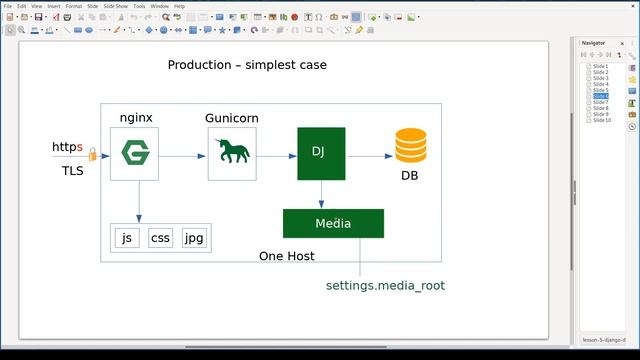Open the Stars and Banners dropdown arrow
Image resolution: width=640 pixels, height=360 pixels.
click(229, 30)
